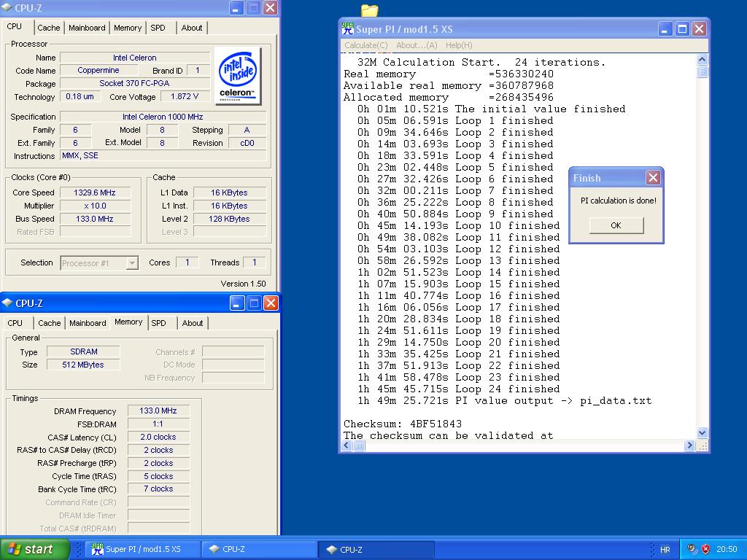The width and height of the screenshot is (747, 560).
Task: Click the Multiplier value x 10.0
Action: coord(94,206)
